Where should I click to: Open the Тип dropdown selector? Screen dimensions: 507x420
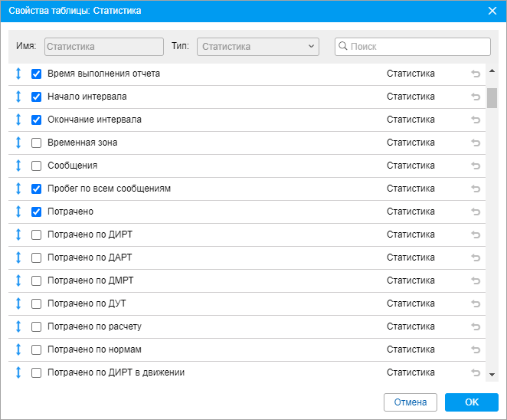(257, 47)
